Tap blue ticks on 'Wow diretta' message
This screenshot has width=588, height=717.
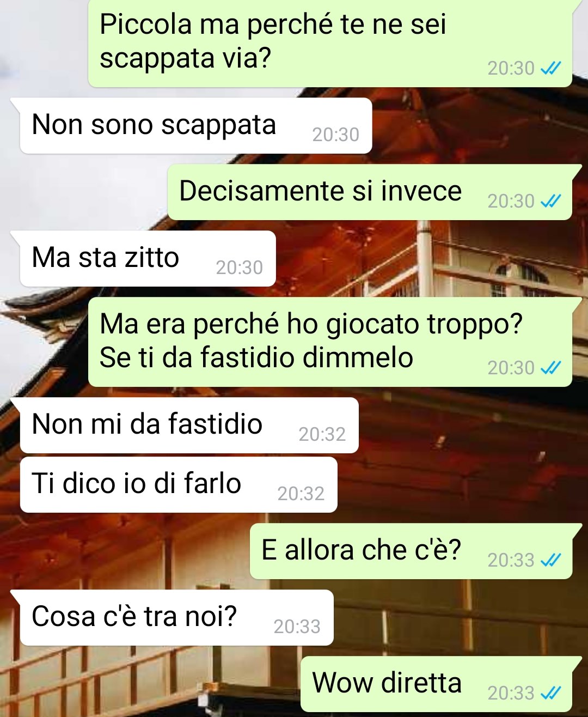tap(550, 693)
